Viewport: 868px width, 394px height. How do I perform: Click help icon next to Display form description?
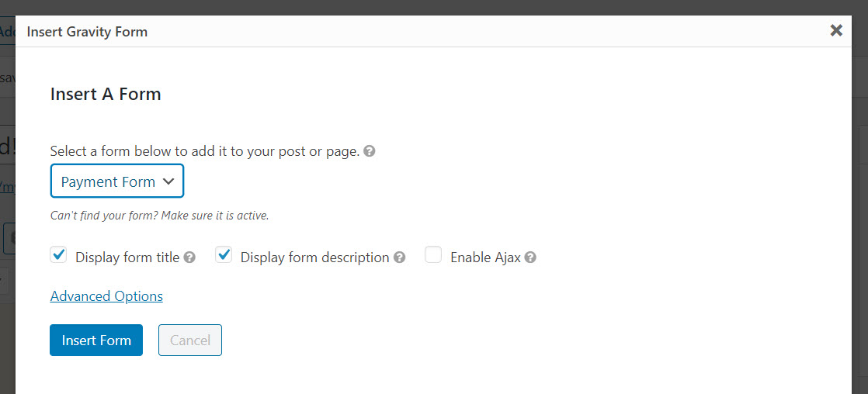tap(399, 257)
